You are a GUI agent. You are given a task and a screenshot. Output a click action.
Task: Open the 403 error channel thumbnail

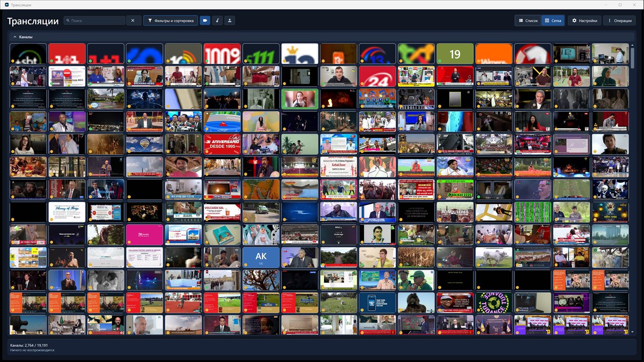67,76
